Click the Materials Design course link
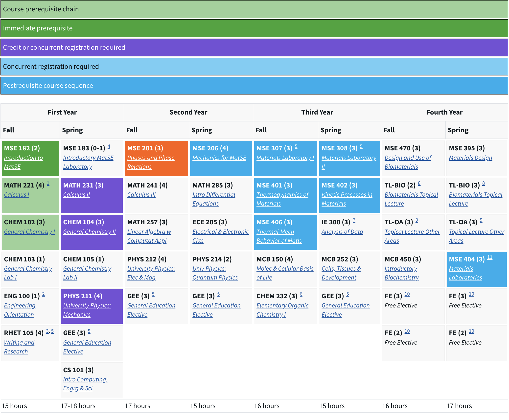 click(470, 158)
